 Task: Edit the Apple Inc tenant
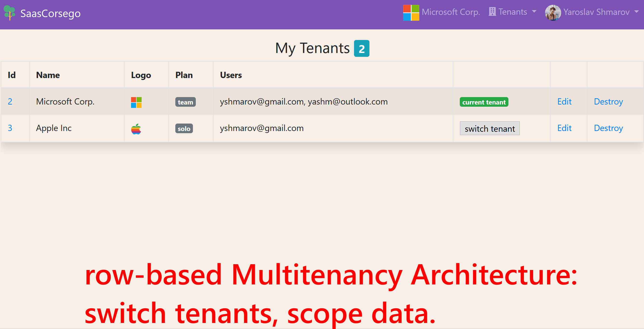point(564,128)
